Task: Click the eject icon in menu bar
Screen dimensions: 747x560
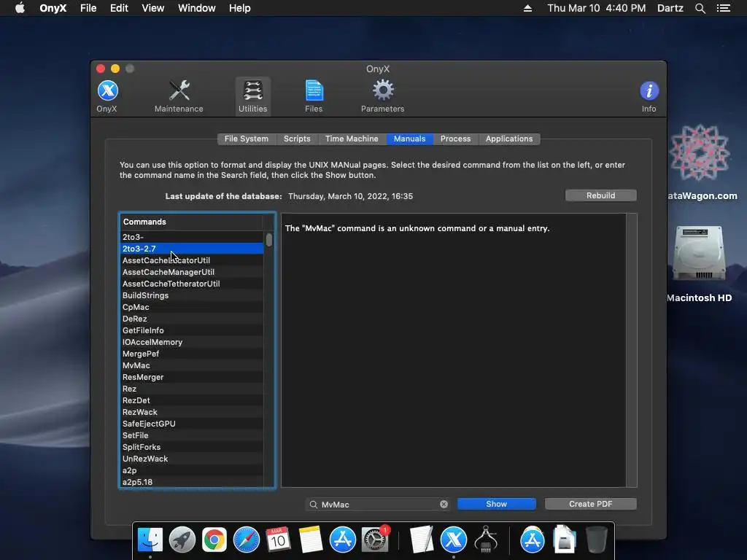Action: pos(527,8)
